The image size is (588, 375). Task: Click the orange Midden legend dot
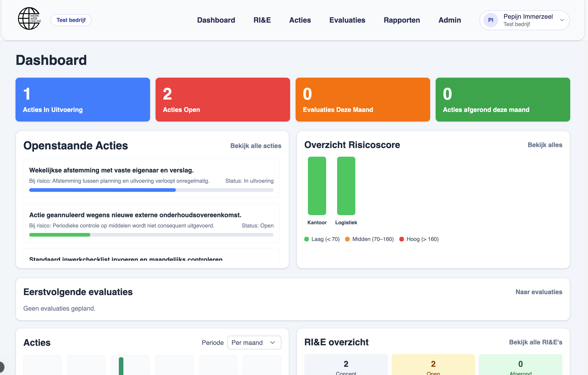click(x=347, y=239)
